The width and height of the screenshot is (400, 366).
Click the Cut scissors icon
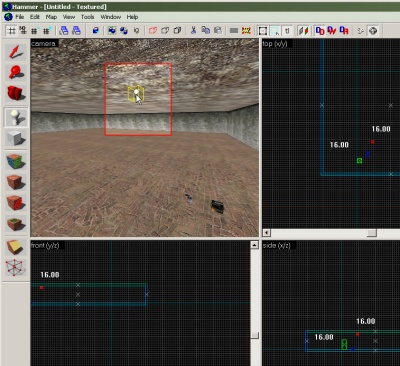(193, 31)
